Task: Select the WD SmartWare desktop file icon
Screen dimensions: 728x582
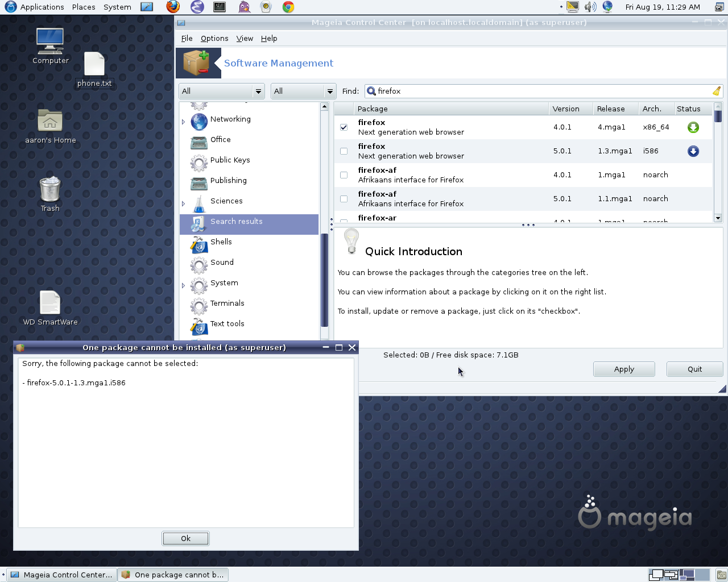Action: 50,302
